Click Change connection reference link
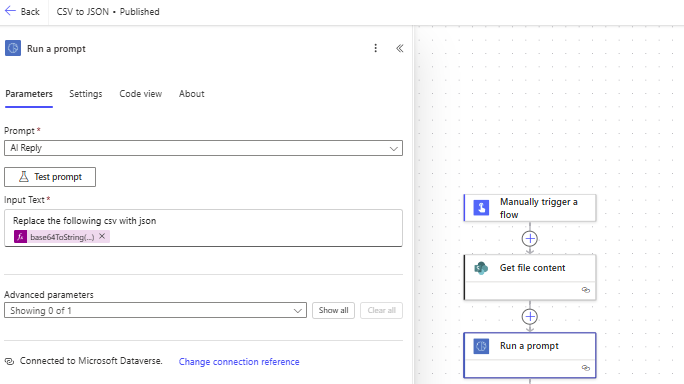Image resolution: width=684 pixels, height=384 pixels. tap(239, 362)
